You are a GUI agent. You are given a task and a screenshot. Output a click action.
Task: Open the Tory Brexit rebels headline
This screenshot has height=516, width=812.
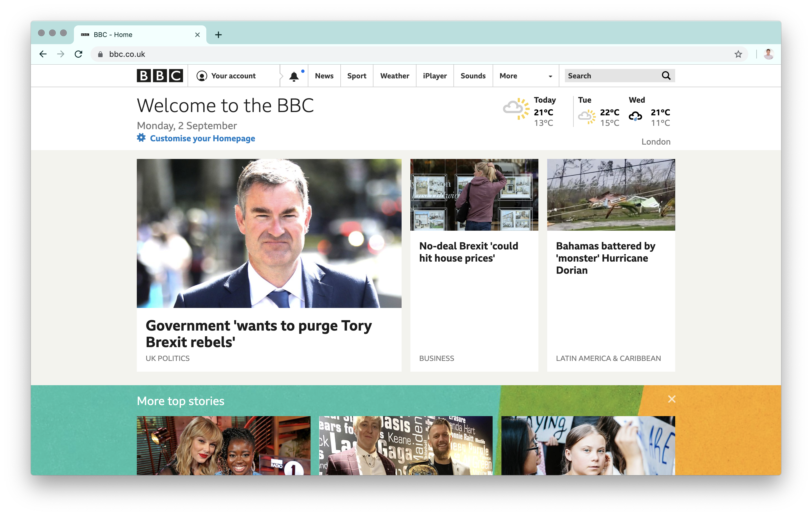point(259,334)
